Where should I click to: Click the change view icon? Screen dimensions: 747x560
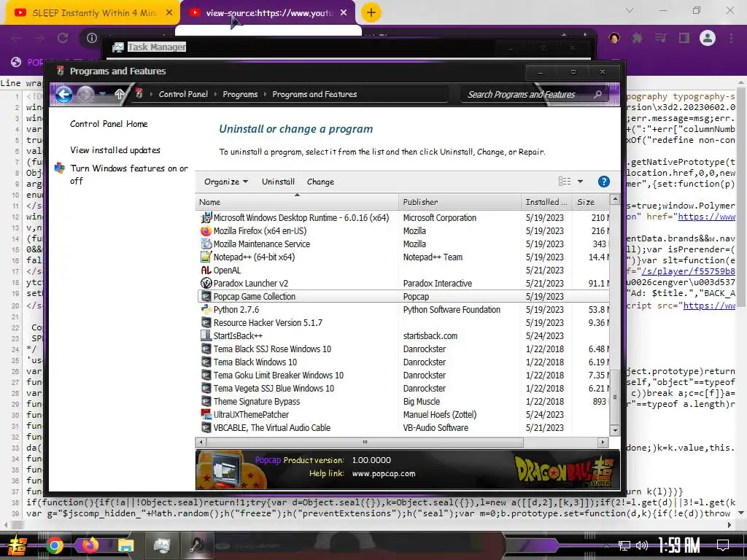(x=565, y=182)
